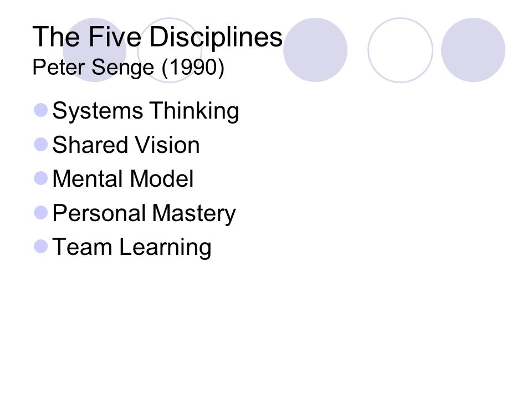
Task: Click the bullet beside Mental Model
Action: pyautogui.click(x=41, y=178)
